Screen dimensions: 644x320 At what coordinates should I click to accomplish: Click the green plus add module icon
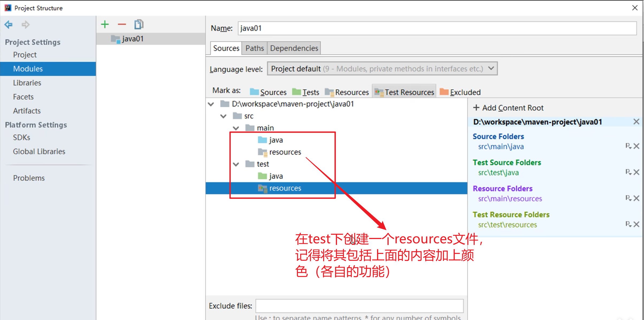point(105,25)
